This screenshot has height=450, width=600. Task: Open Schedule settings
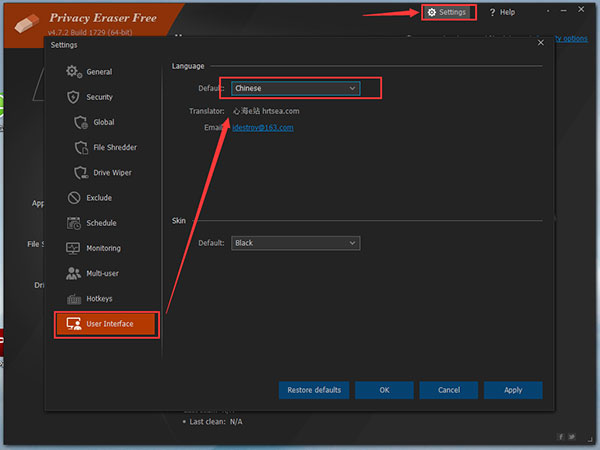(x=100, y=223)
